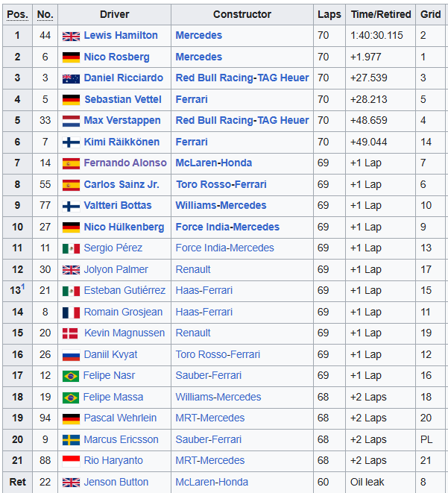Click the UK flag beside Jenson Button
The width and height of the screenshot is (448, 493).
[x=71, y=483]
